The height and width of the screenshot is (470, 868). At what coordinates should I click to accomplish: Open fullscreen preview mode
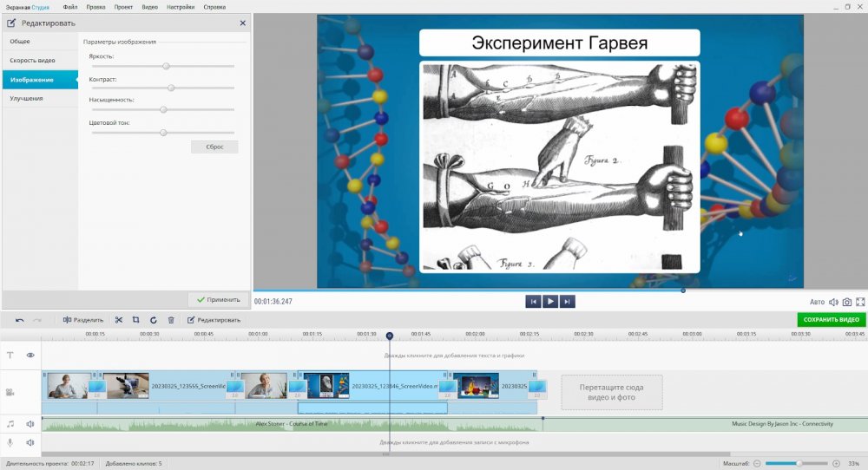click(860, 302)
